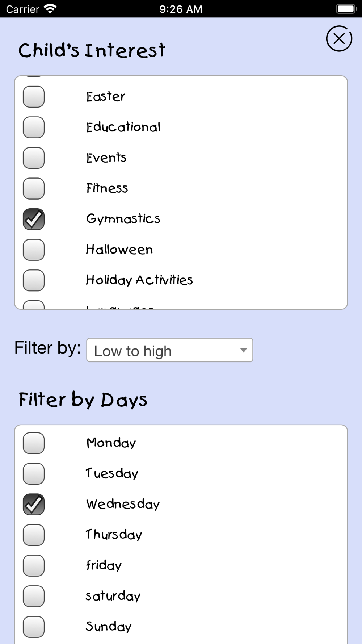Select the Fitness checkbox

34,188
